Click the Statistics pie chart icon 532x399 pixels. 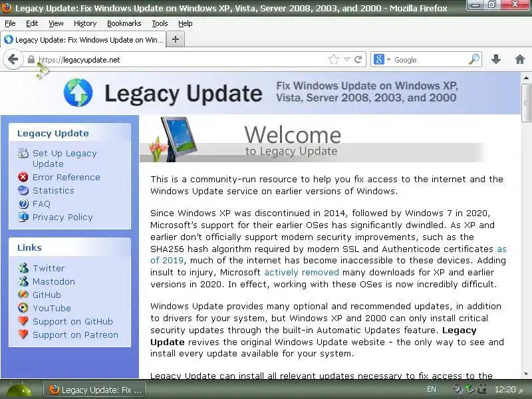pyautogui.click(x=23, y=190)
